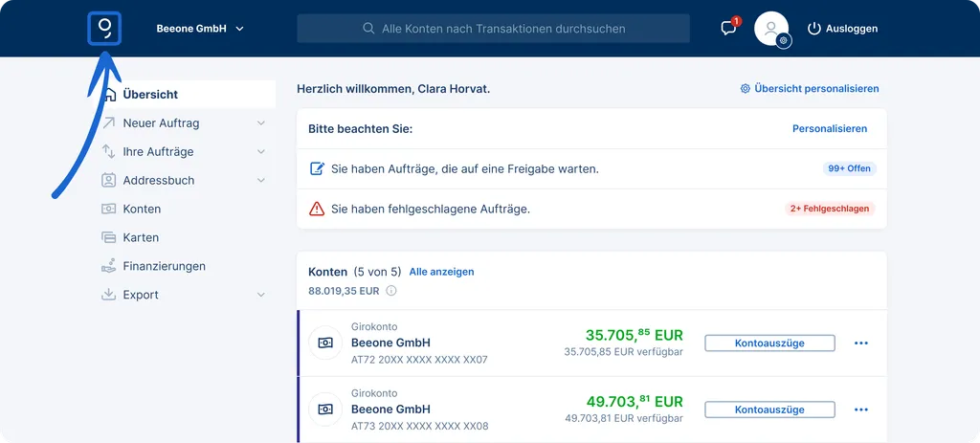Expand the Ihre Aufträge submenu

tap(261, 152)
